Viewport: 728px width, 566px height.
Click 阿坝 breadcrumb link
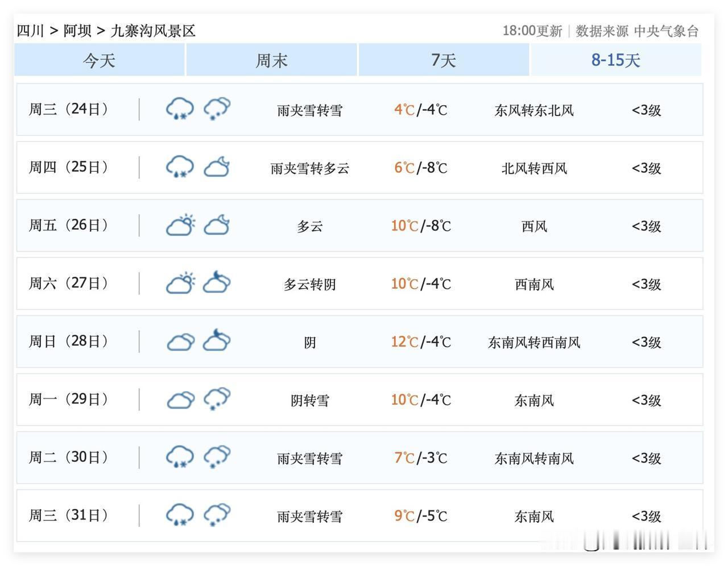click(77, 31)
